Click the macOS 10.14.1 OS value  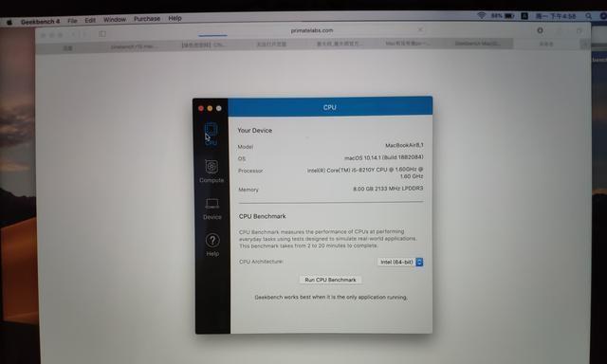click(383, 157)
